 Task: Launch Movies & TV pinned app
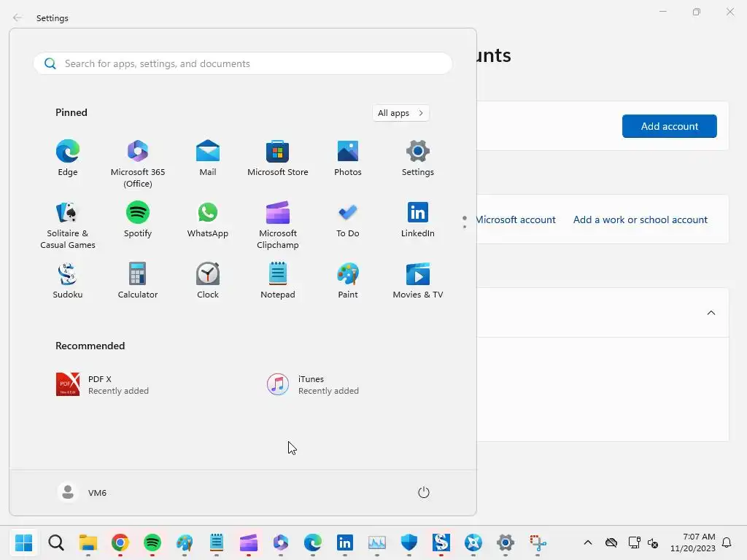click(418, 281)
